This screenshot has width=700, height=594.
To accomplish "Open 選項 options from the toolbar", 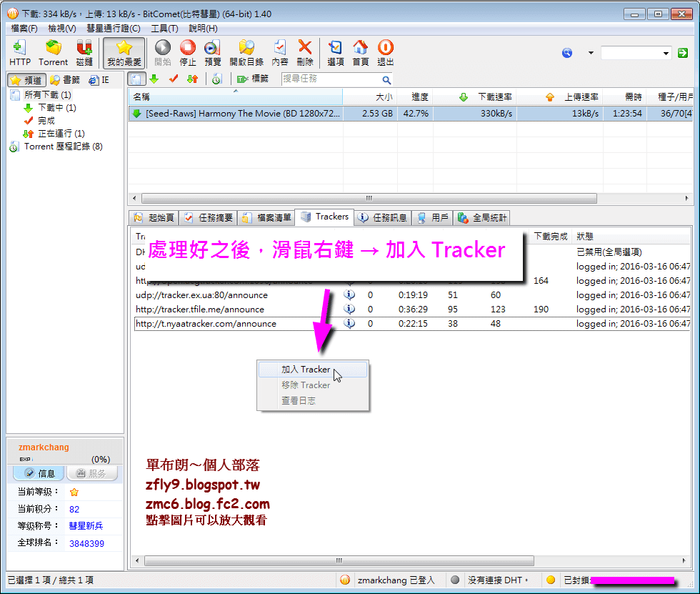I will 335,53.
